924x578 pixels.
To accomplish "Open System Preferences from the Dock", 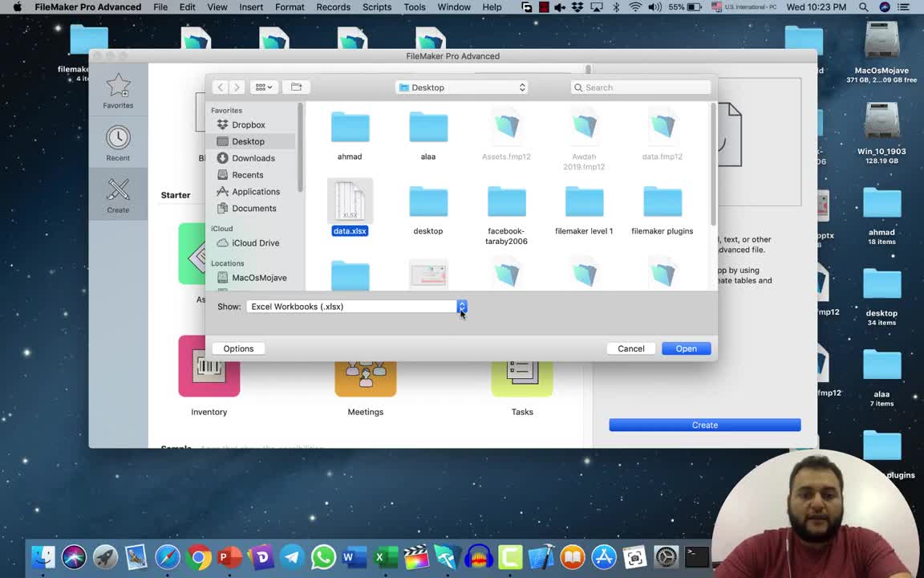I will tap(667, 557).
